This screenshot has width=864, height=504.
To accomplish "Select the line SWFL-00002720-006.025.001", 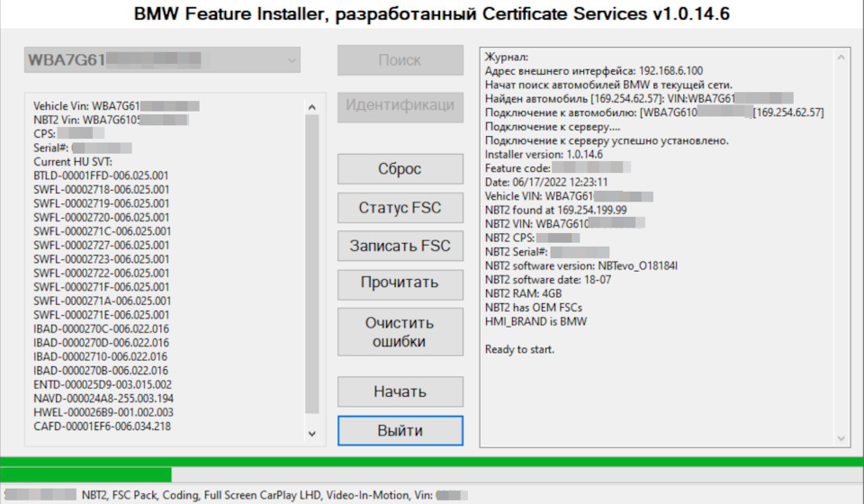I will (x=102, y=218).
